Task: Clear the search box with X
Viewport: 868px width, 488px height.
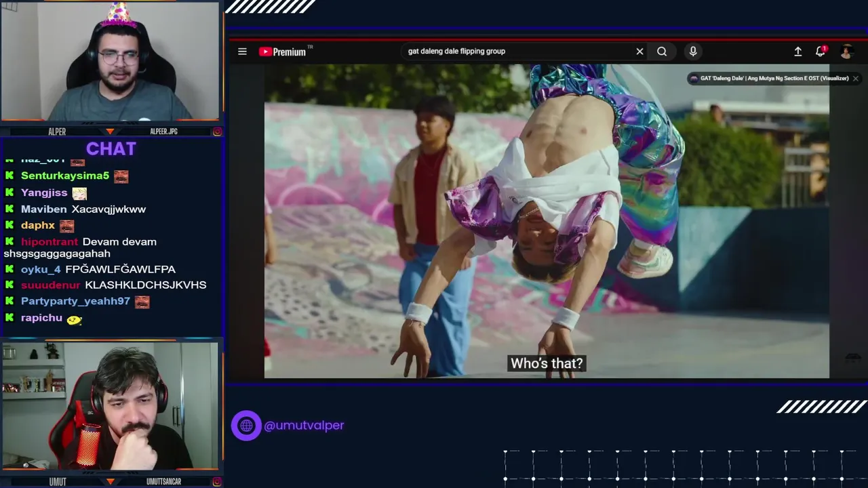Action: click(639, 52)
